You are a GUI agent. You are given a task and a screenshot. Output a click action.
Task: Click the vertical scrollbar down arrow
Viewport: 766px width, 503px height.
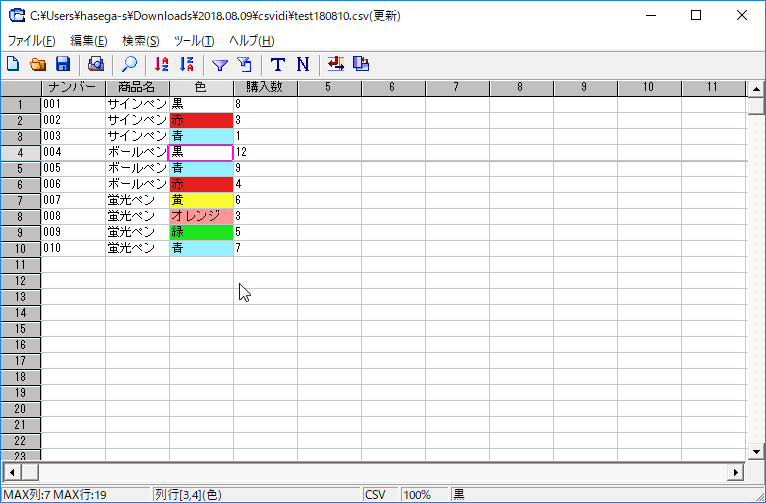pyautogui.click(x=756, y=452)
